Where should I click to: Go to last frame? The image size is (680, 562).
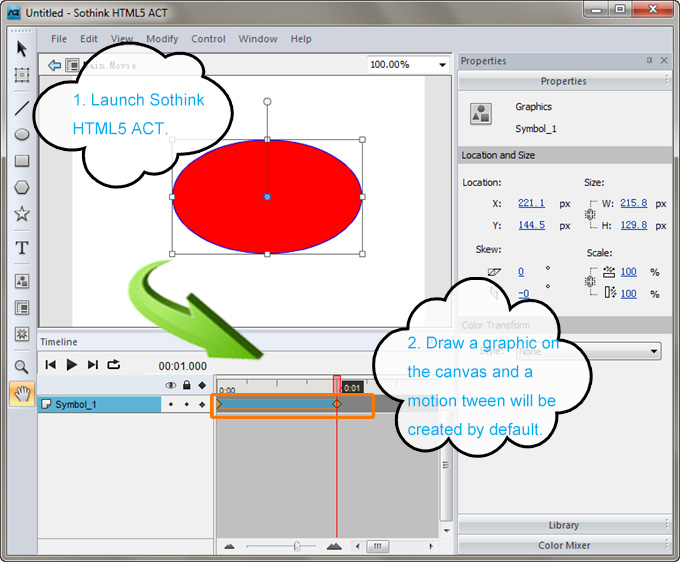93,365
